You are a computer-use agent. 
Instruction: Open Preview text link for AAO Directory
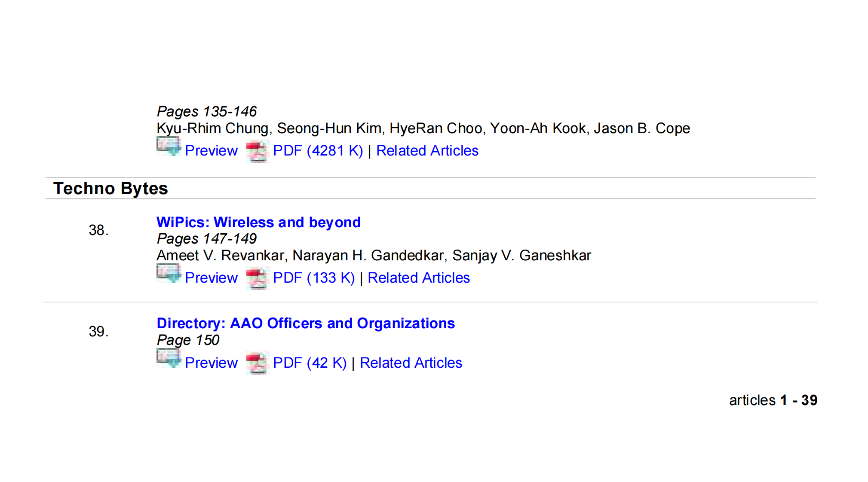tap(211, 363)
